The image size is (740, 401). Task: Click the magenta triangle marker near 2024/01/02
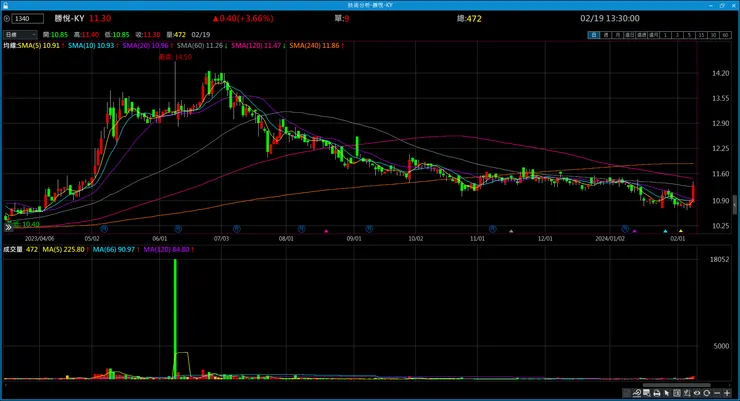(635, 231)
